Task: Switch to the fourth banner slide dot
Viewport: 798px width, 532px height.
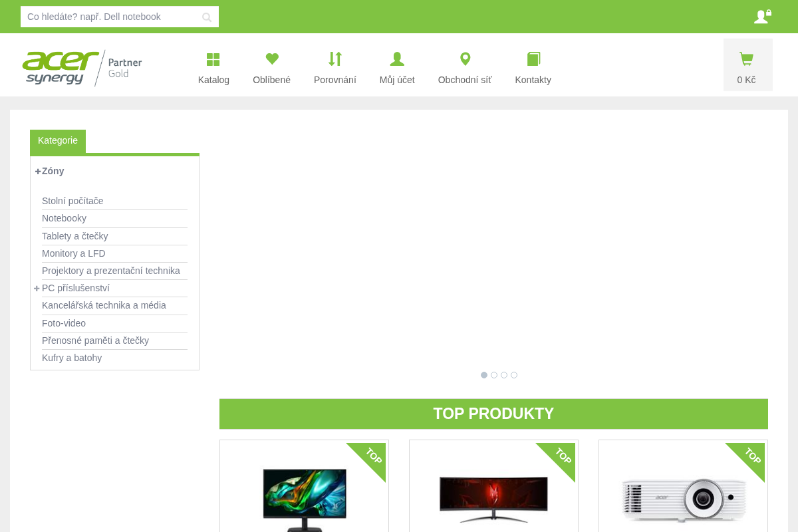Action: (x=514, y=375)
